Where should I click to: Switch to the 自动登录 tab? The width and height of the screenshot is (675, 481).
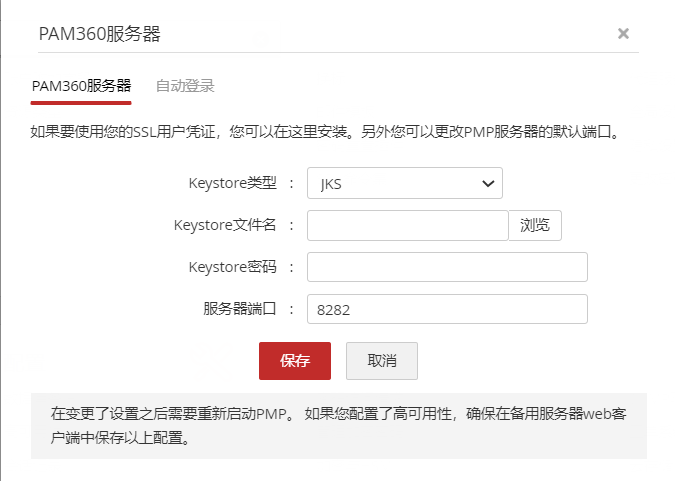coord(185,86)
